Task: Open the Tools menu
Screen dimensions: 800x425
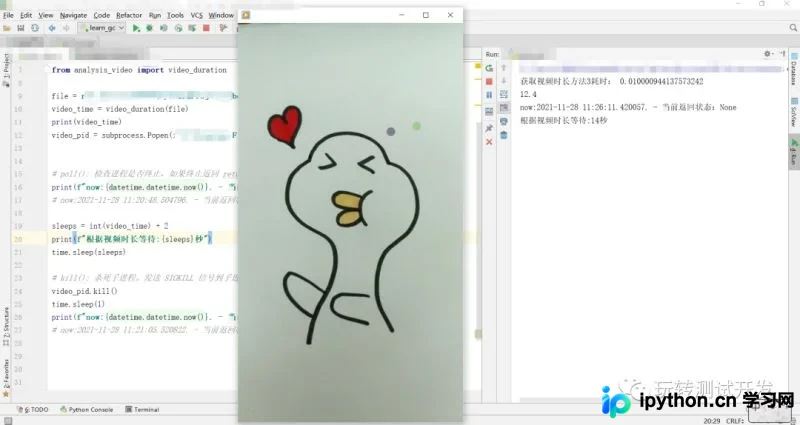Action: pyautogui.click(x=175, y=15)
